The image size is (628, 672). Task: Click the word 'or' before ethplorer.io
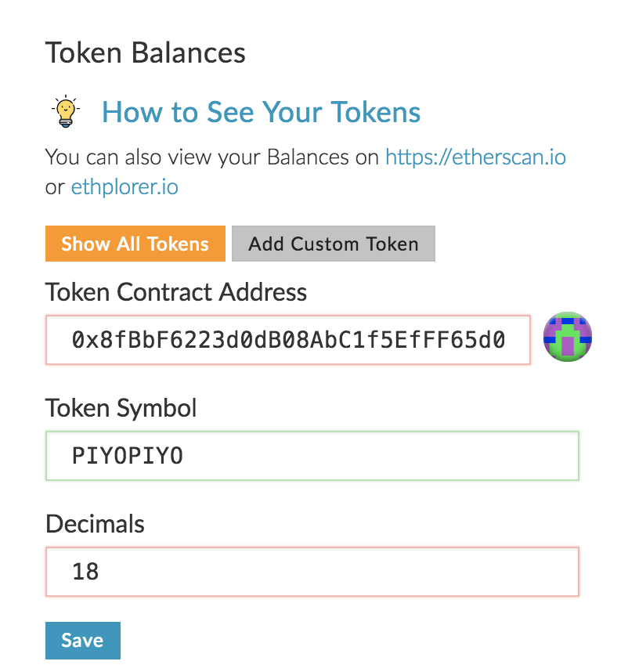tap(55, 188)
